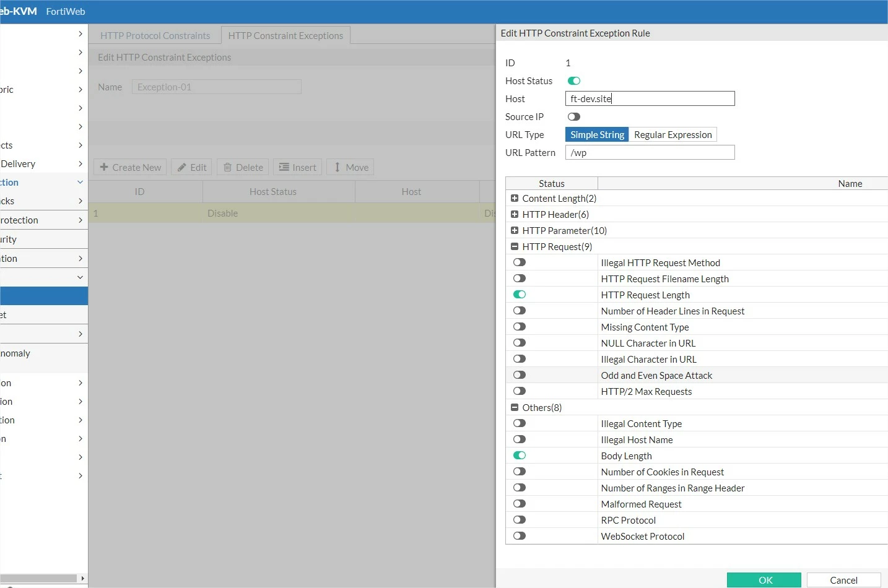Enable the RPC Protocol toggle

[x=520, y=520]
